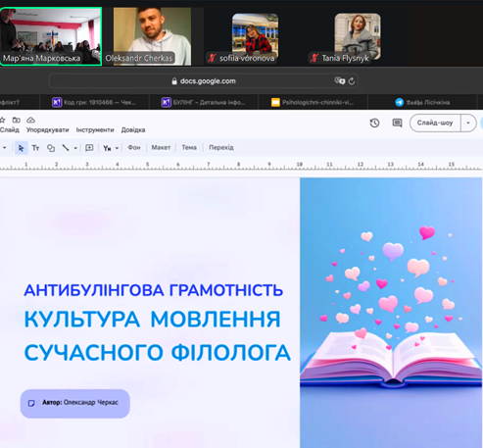Reload the page in the browser
483x448 pixels.
click(352, 81)
